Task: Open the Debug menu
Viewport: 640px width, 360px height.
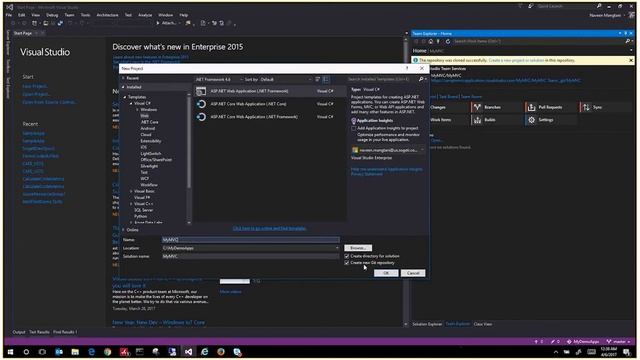Action: pos(52,15)
